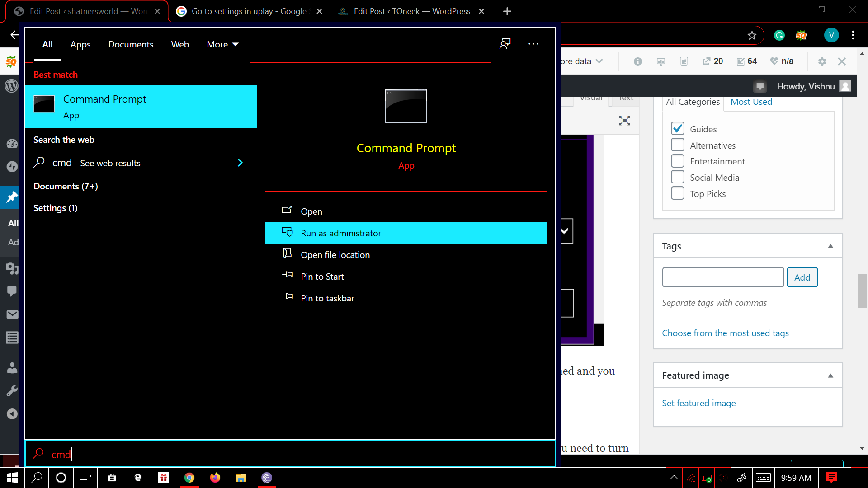The height and width of the screenshot is (488, 868).
Task: Select Command Prompt best match result
Action: 141,107
